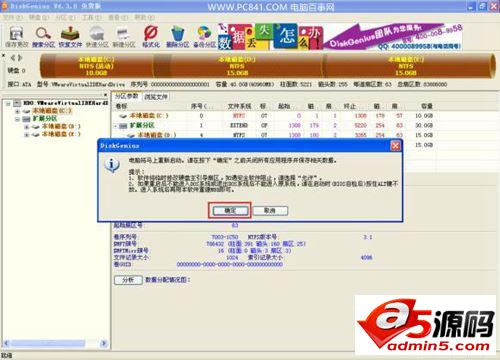
Task: Select 本地磁盘(E:) in the disk tree
Action: (61, 134)
